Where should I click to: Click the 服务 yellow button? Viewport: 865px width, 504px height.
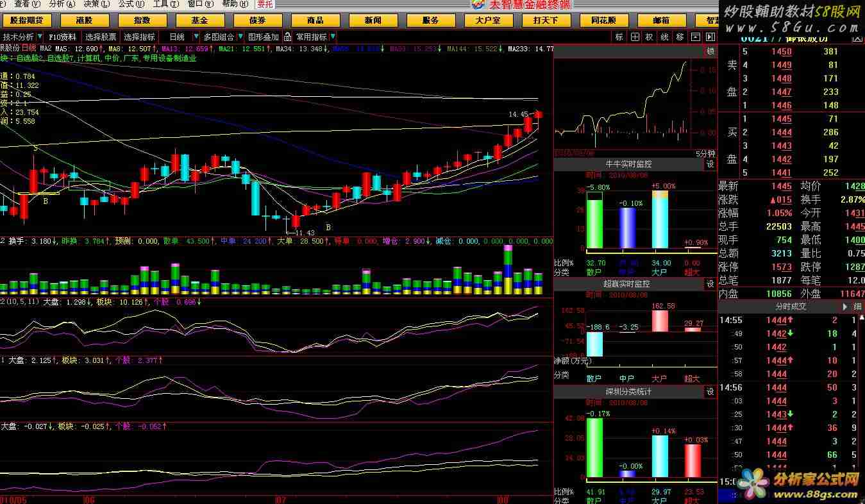[x=431, y=21]
